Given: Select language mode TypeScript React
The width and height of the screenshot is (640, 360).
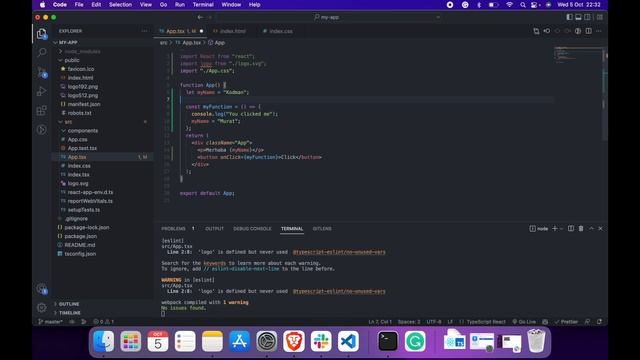Looking at the screenshot, I should pos(486,322).
